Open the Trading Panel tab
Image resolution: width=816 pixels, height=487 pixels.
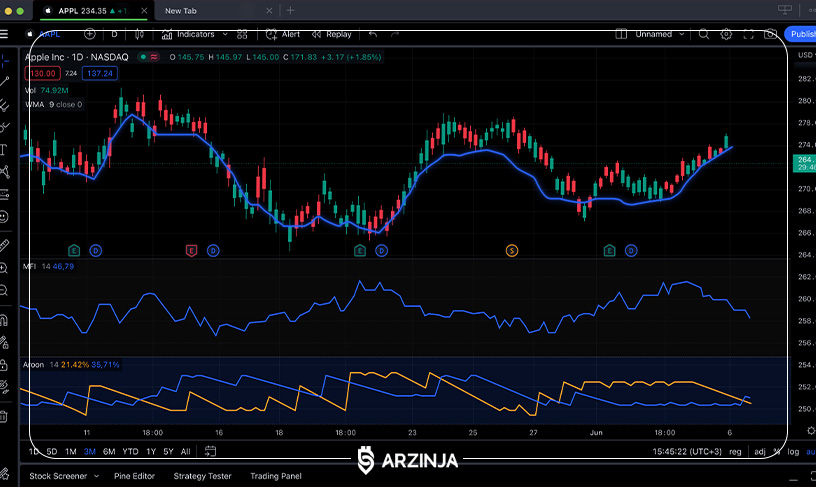[276, 476]
